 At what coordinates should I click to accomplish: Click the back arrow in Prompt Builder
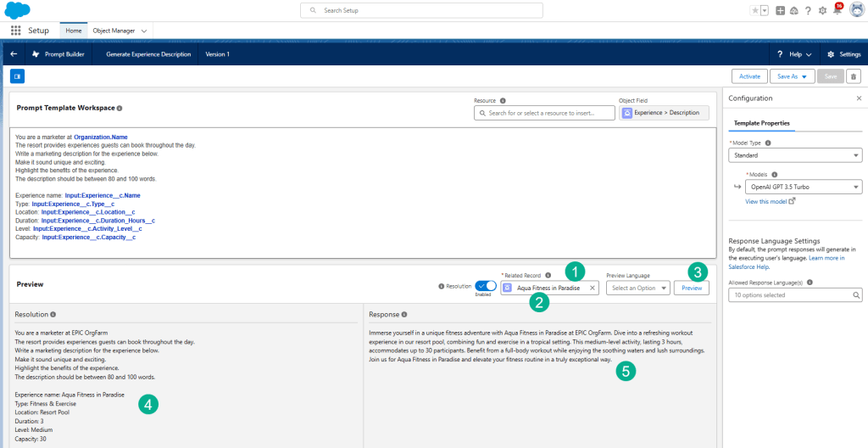14,54
